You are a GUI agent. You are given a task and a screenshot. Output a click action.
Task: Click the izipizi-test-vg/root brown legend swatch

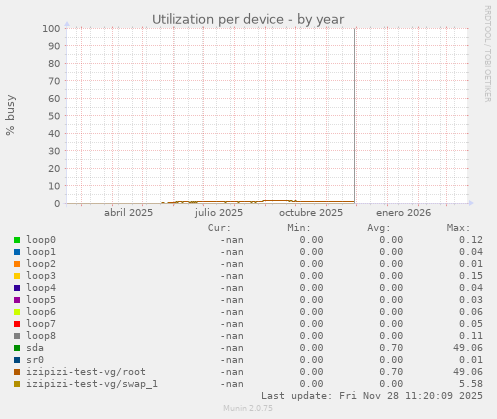coord(17,372)
